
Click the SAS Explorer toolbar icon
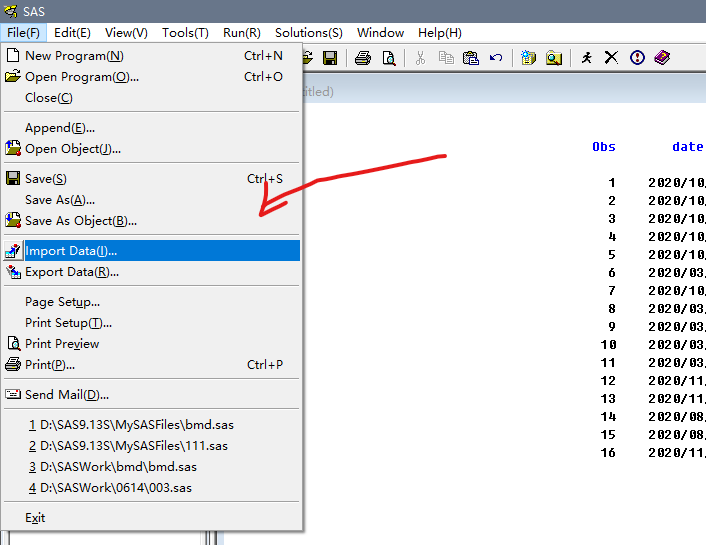click(x=554, y=58)
